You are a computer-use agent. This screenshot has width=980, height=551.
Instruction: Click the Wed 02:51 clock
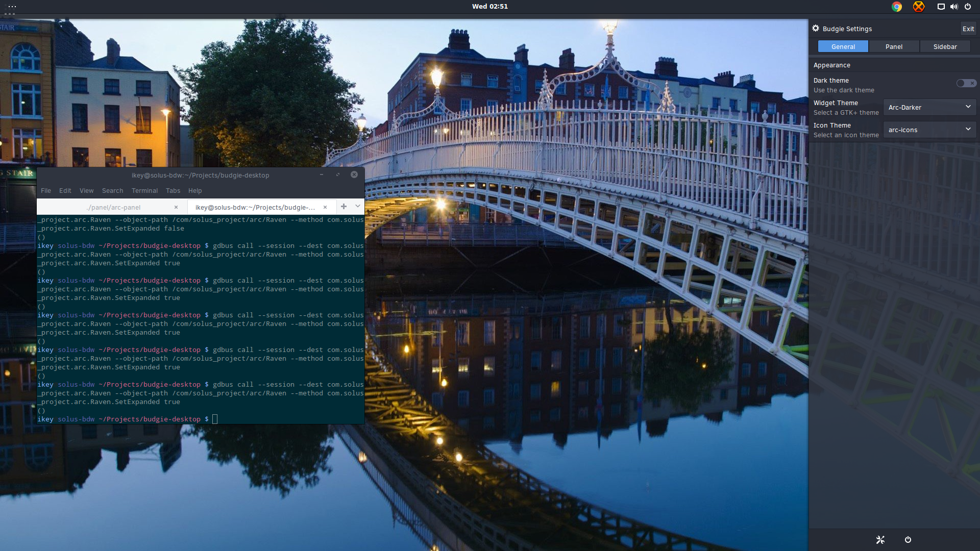click(490, 7)
